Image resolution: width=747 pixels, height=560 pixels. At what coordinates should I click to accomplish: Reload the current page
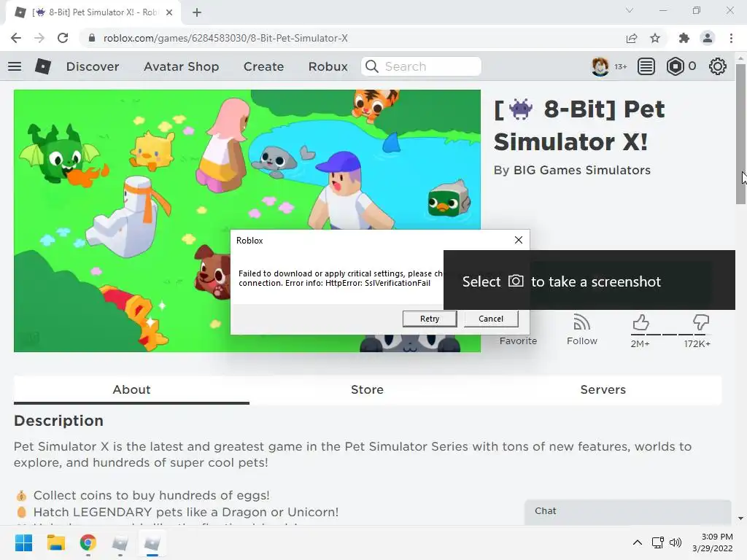click(x=63, y=38)
